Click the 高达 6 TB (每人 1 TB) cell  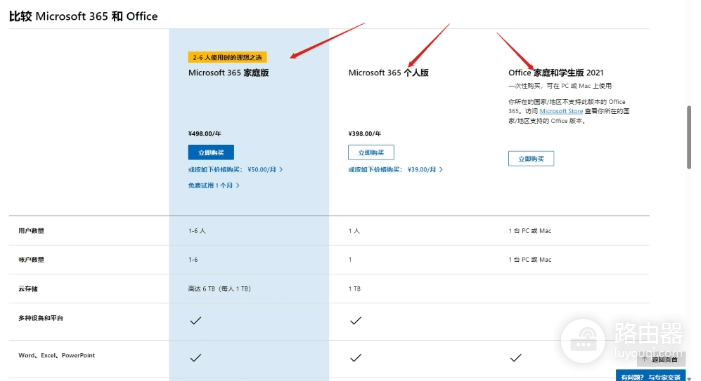pos(220,289)
